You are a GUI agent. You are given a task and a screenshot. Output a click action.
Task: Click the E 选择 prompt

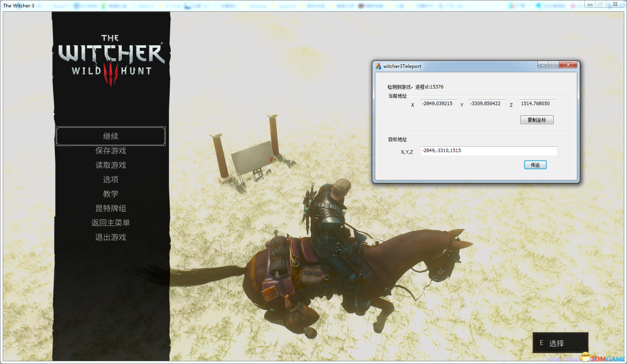pos(560,343)
